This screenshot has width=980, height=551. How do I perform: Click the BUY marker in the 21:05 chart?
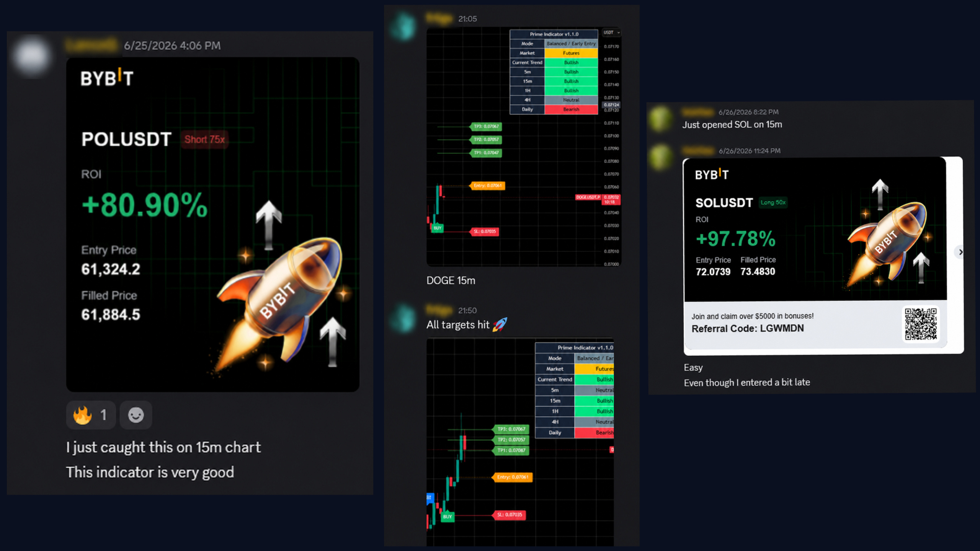(x=438, y=228)
